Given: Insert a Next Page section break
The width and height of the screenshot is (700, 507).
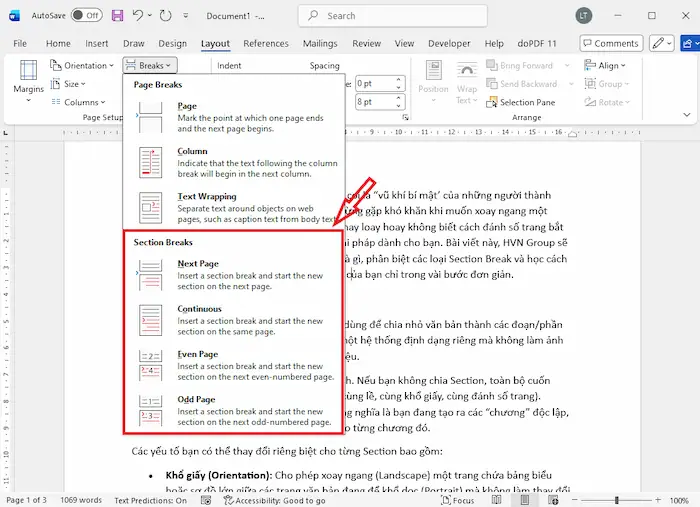Looking at the screenshot, I should (x=233, y=275).
